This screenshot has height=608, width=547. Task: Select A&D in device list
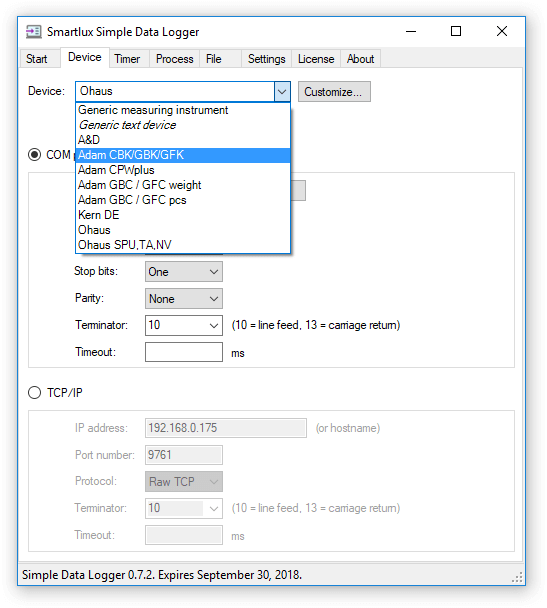[x=183, y=140]
